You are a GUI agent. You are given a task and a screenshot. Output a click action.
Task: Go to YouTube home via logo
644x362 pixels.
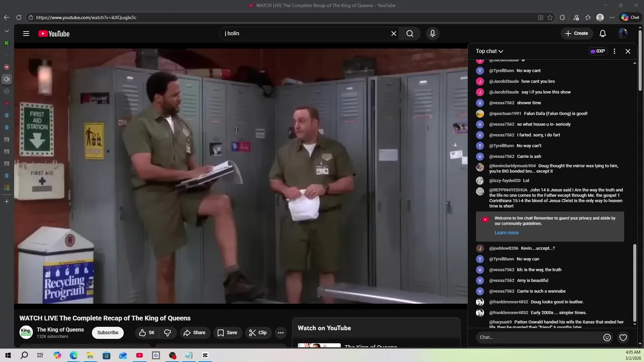54,34
